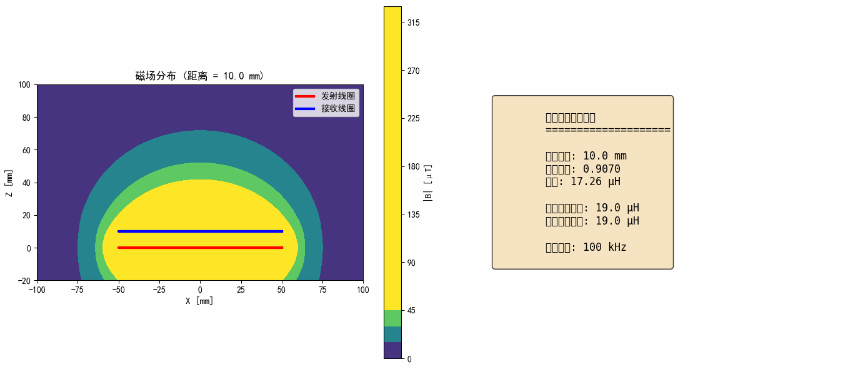Click the colorbar tick label '180'
The image size is (868, 369).
tap(413, 166)
